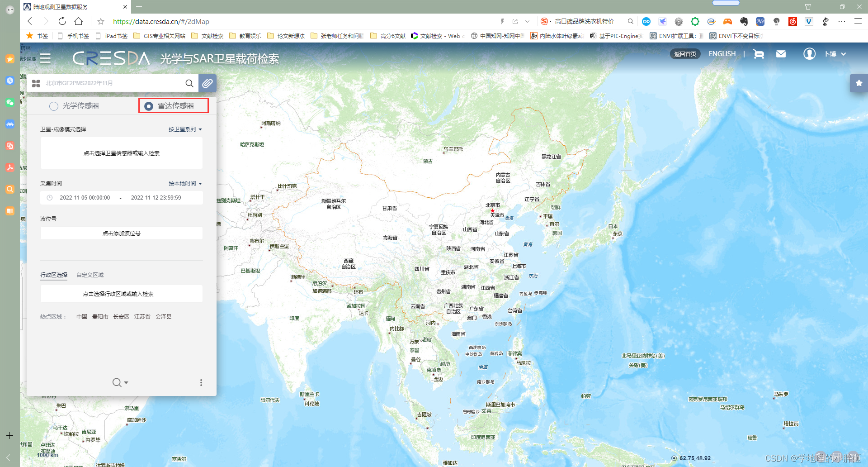Select the 光学传感器 radio button
The image size is (868, 467).
[54, 106]
